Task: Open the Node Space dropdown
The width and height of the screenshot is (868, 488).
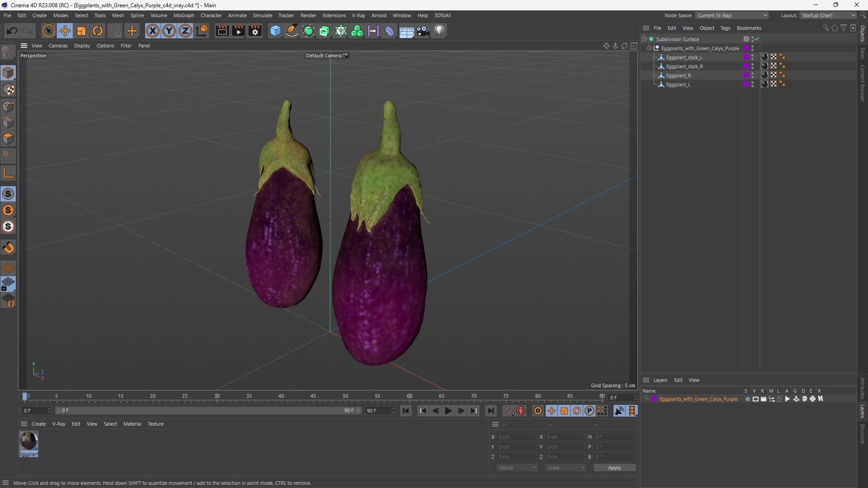Action: click(x=732, y=15)
